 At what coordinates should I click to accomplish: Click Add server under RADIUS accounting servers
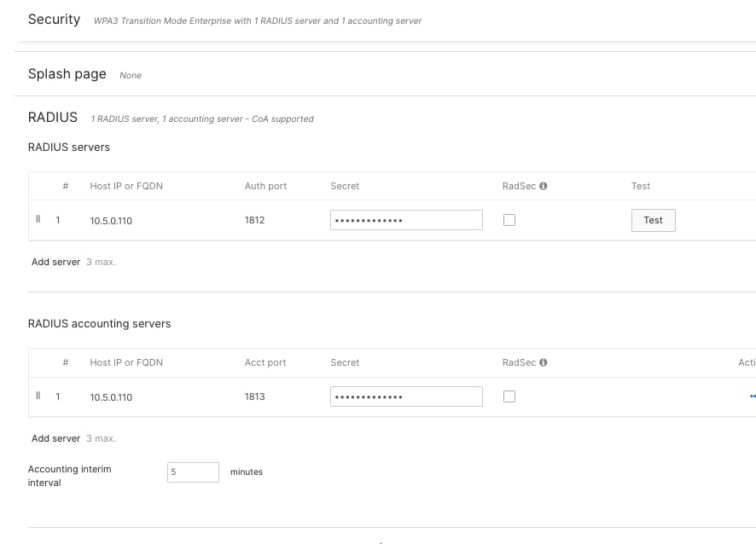pyautogui.click(x=55, y=437)
